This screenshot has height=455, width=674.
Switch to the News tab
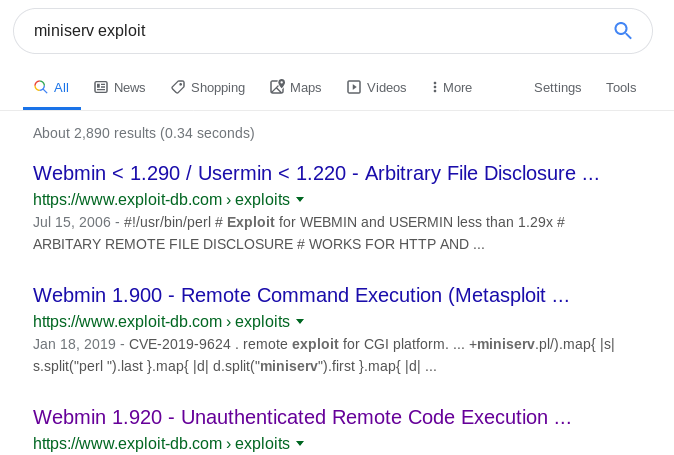click(119, 88)
